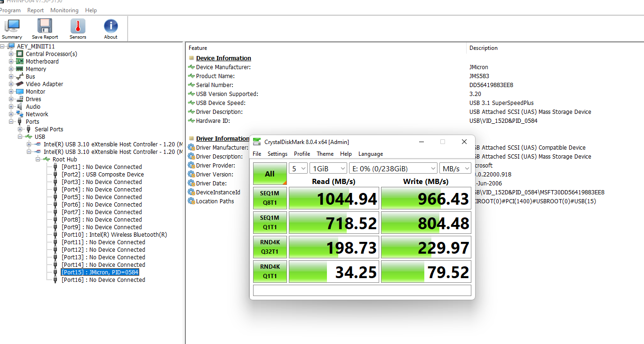Close the CrystalDiskMark window
This screenshot has height=344, width=644.
[464, 142]
